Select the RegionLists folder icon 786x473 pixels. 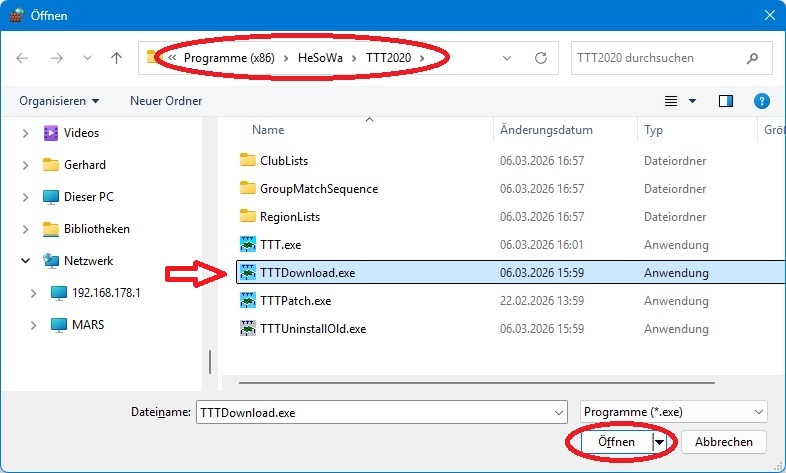coord(248,216)
